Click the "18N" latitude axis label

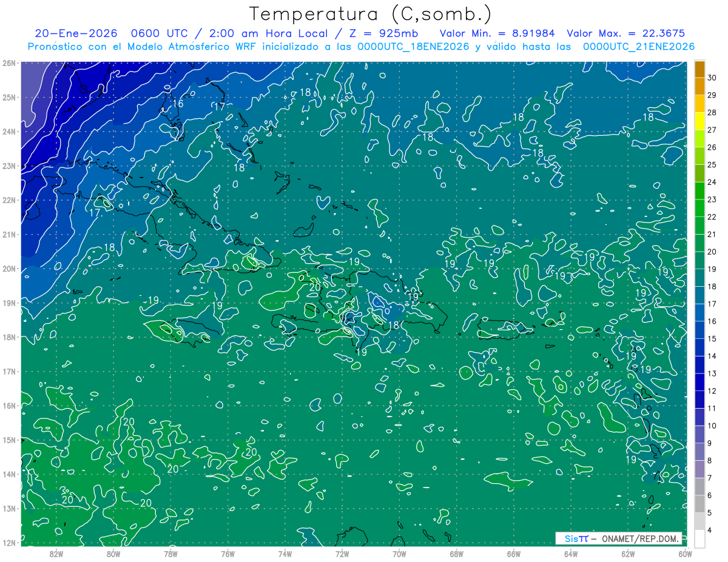point(9,337)
